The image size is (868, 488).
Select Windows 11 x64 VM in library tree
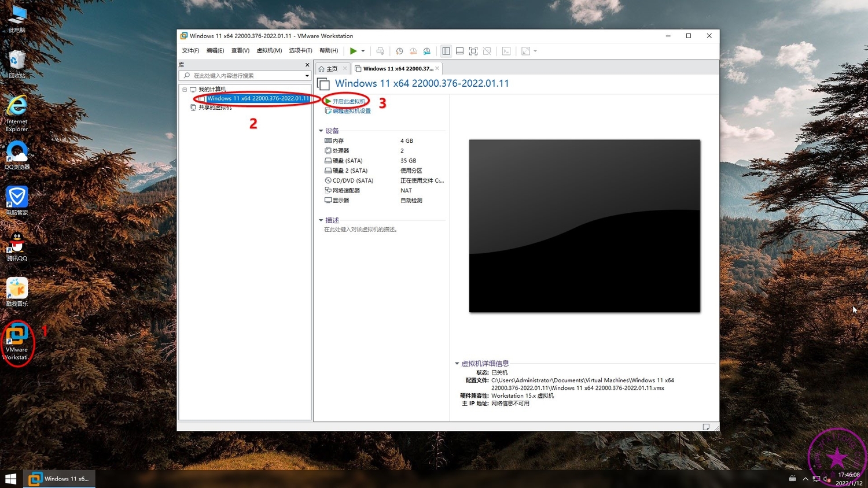258,98
